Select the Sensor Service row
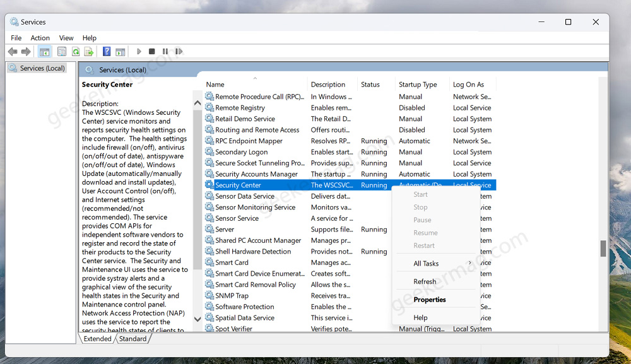631x364 pixels. pos(298,218)
